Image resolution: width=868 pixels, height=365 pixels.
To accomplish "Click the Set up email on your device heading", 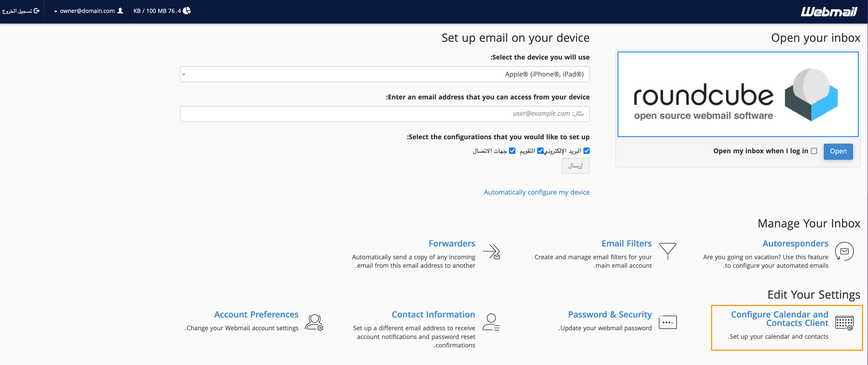I will (516, 38).
